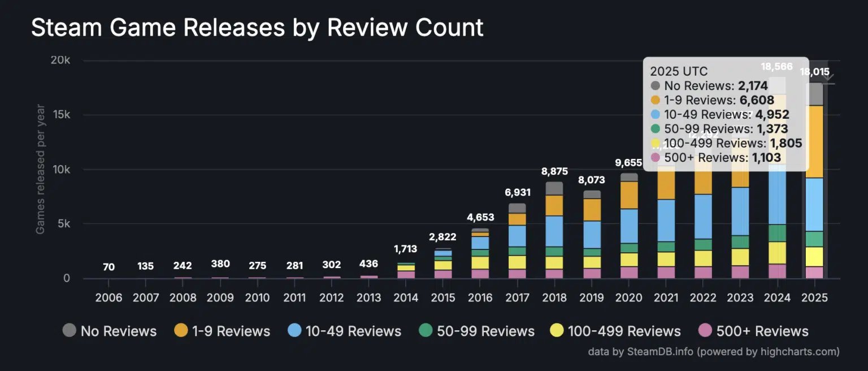Click the blue segment of the 2021 bar

point(666,220)
